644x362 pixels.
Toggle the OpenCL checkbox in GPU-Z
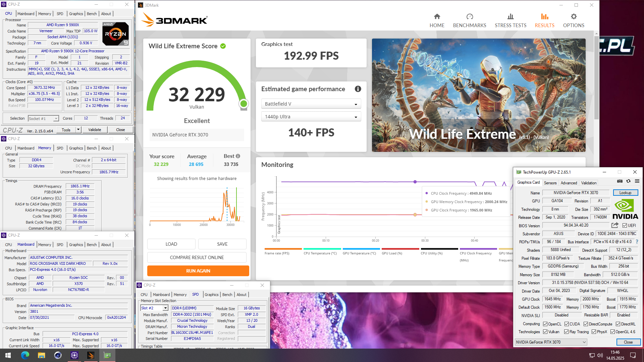[545, 324]
